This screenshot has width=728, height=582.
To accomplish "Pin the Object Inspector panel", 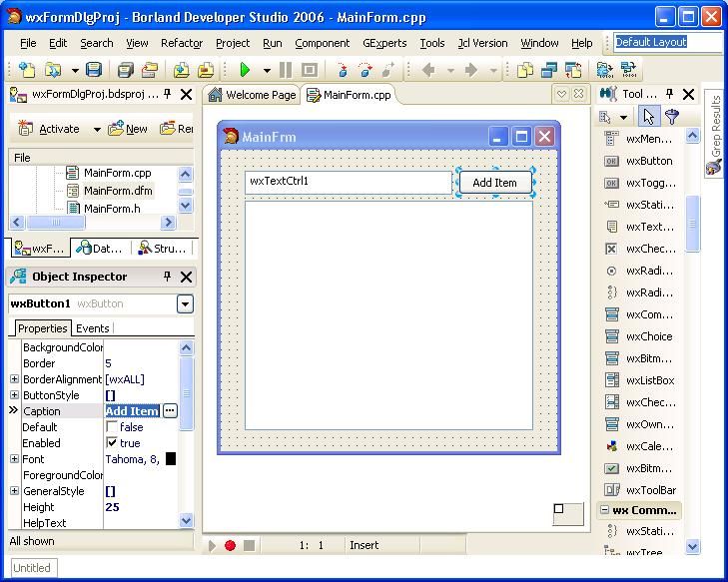I will click(x=167, y=277).
